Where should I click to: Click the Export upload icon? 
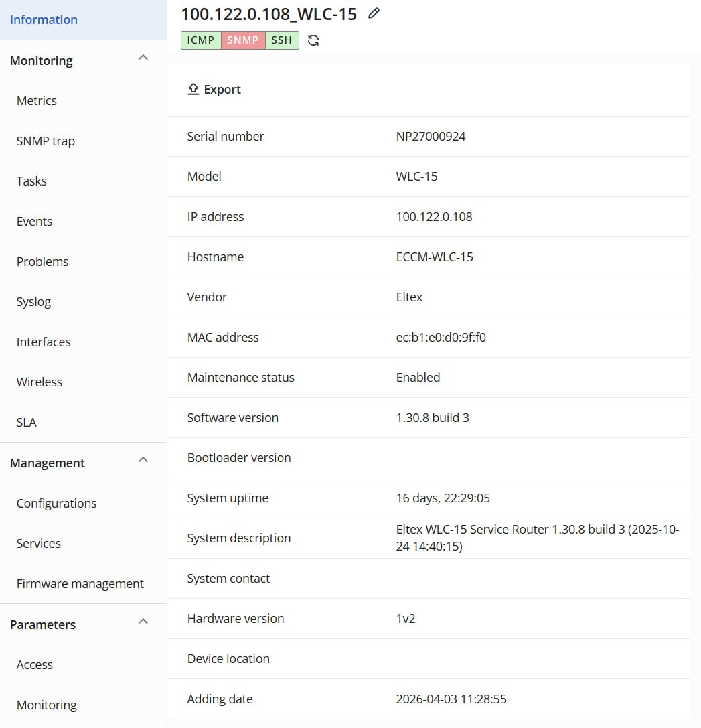click(193, 89)
